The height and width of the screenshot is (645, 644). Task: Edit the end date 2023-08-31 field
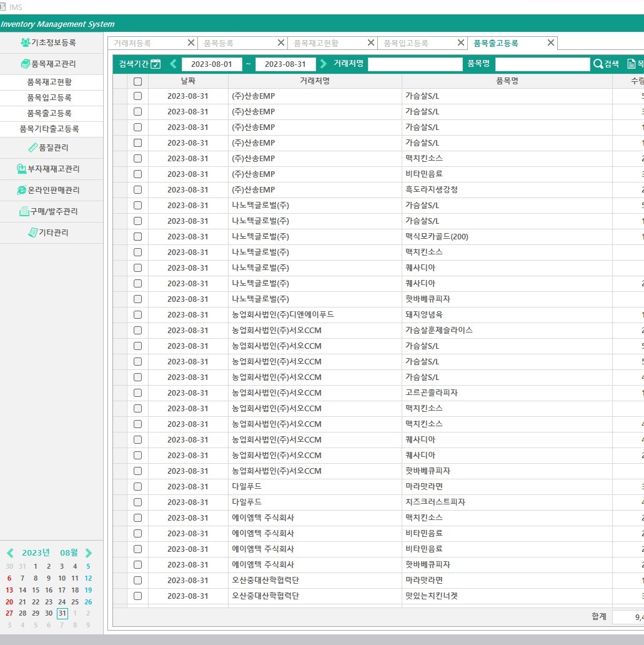click(285, 64)
